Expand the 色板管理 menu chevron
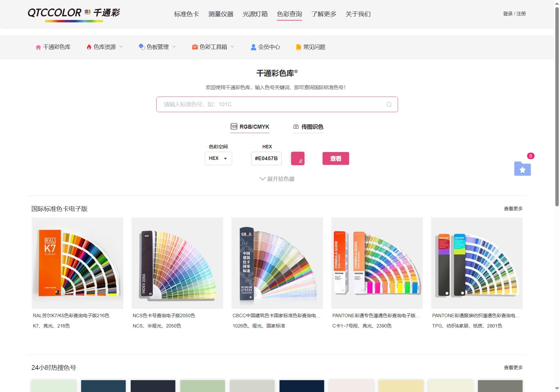This screenshot has height=392, width=560. click(174, 47)
